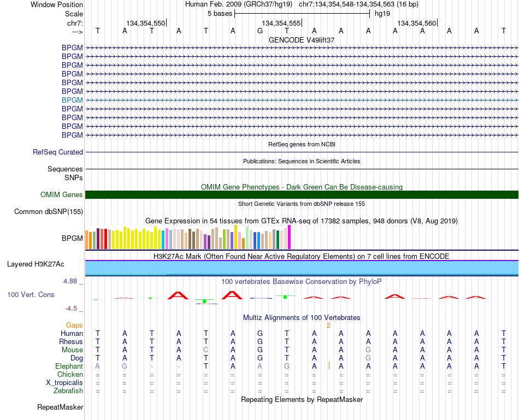
Task: Select the Human alignment row label
Action: [x=72, y=333]
